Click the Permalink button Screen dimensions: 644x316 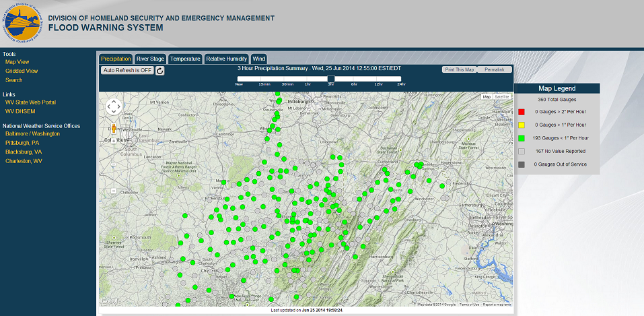pyautogui.click(x=495, y=69)
